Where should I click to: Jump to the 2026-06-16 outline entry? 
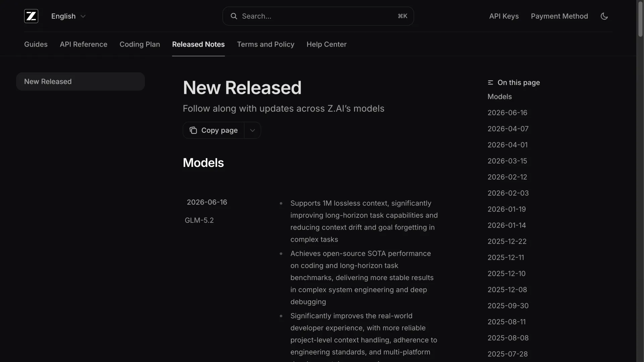coord(507,113)
